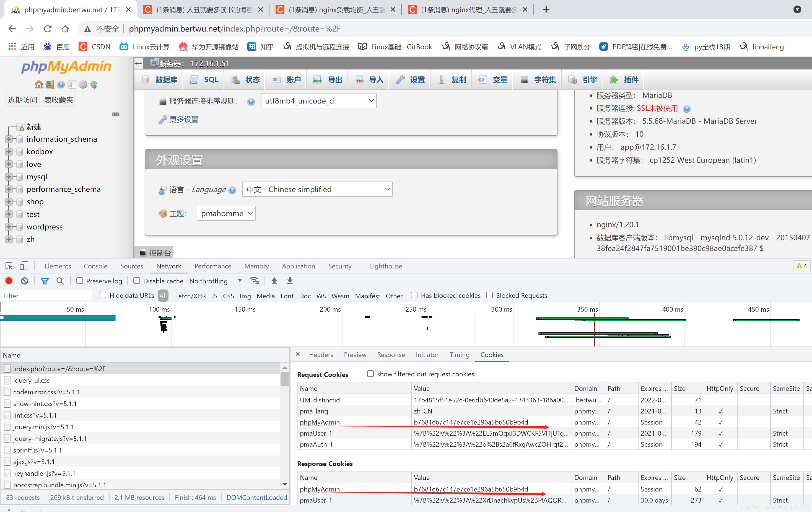Enable Preserve log checkbox
The width and height of the screenshot is (812, 512).
(80, 281)
